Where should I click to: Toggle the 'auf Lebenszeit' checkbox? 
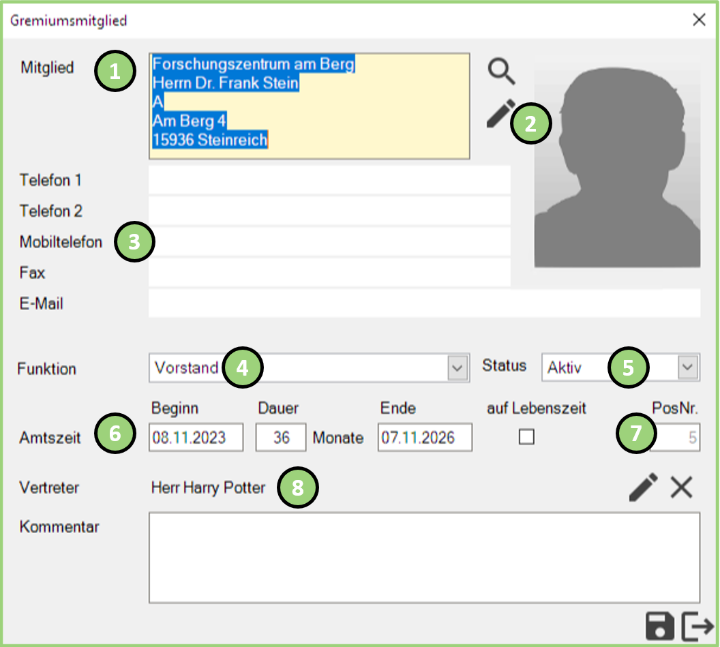tap(526, 437)
